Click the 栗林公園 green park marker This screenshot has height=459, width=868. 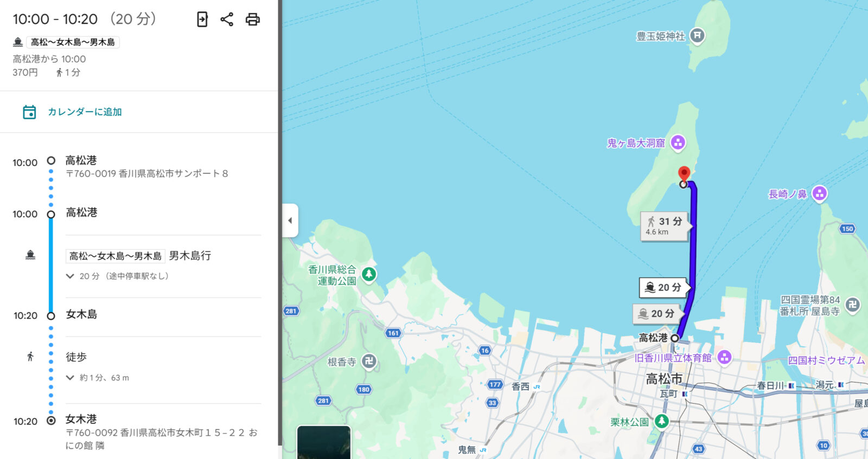[661, 421]
